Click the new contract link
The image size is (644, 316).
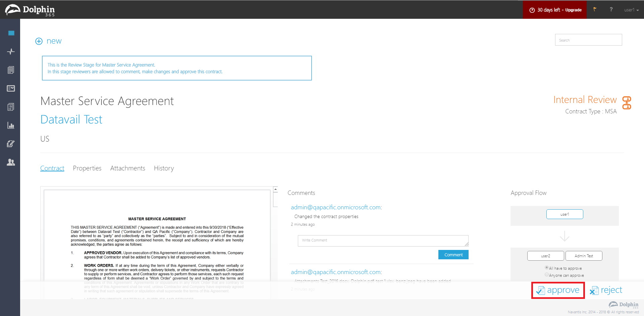click(54, 41)
